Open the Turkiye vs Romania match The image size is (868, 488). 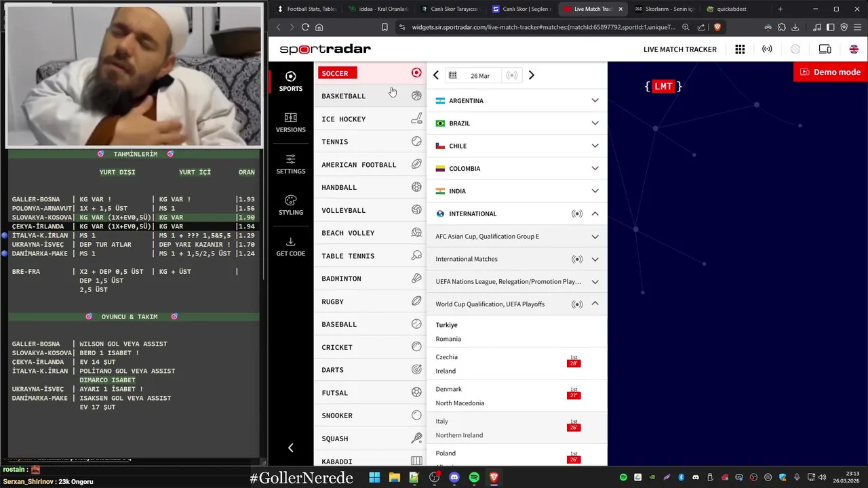517,331
